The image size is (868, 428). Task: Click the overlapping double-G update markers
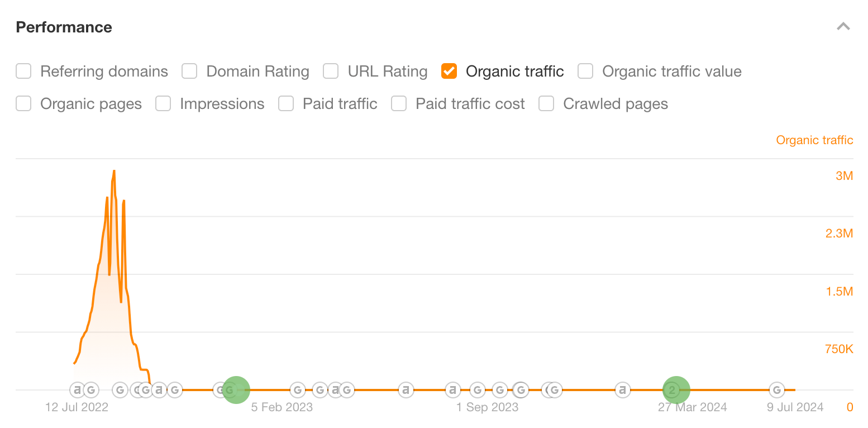point(552,390)
